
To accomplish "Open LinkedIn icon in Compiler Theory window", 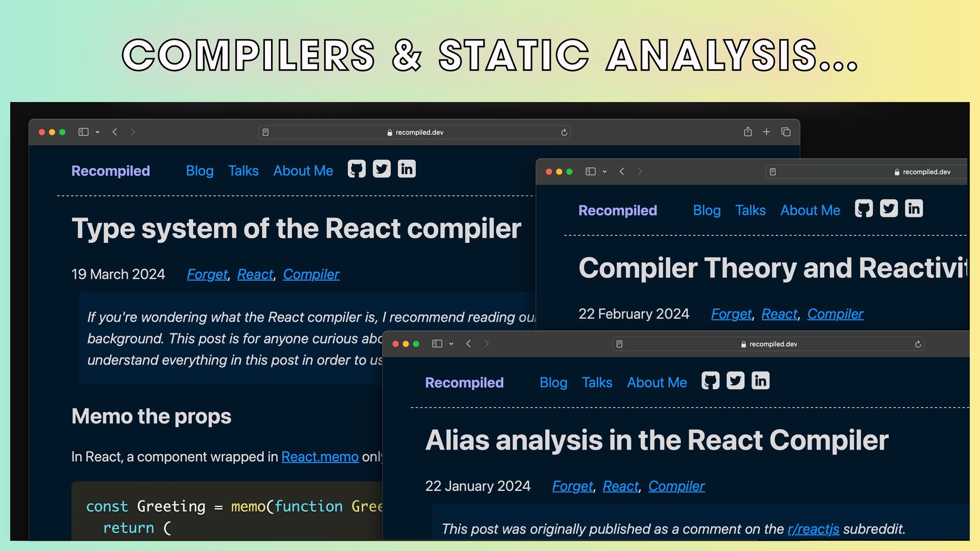I will (x=914, y=209).
